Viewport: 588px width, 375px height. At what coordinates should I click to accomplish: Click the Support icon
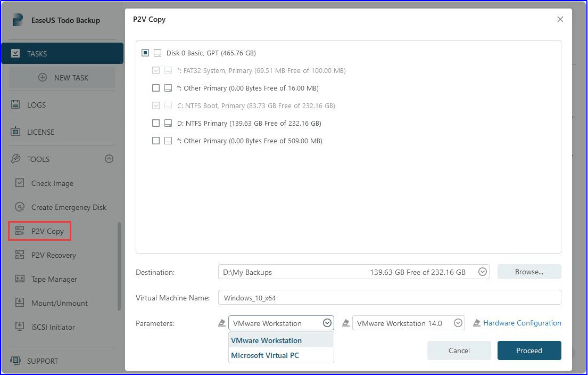click(x=15, y=361)
